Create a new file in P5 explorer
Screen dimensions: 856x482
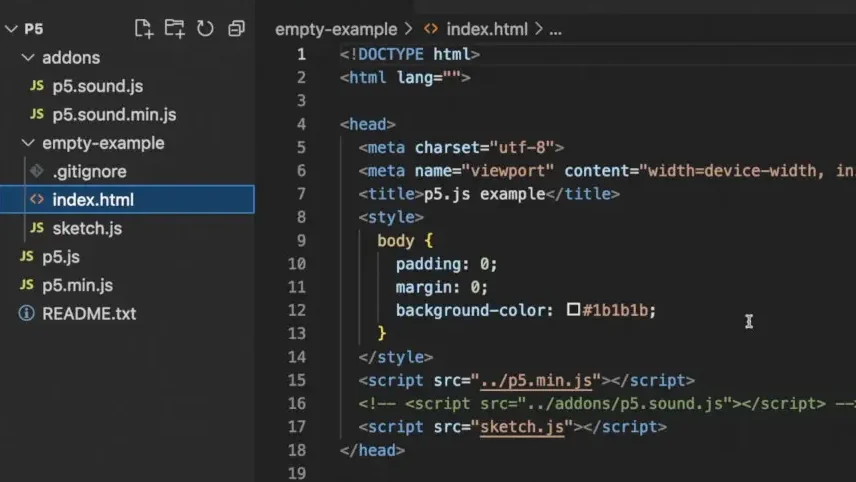click(x=144, y=28)
